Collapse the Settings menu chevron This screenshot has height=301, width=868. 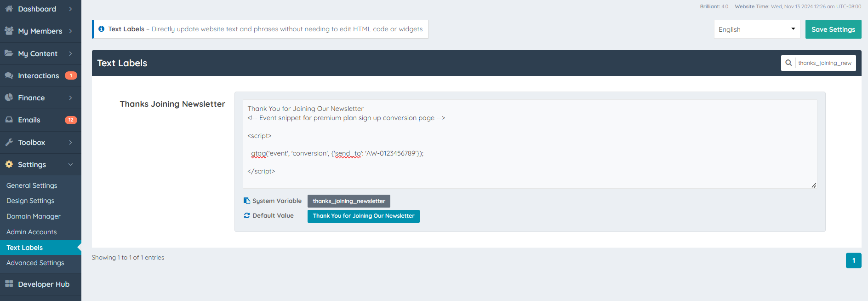pyautogui.click(x=70, y=164)
